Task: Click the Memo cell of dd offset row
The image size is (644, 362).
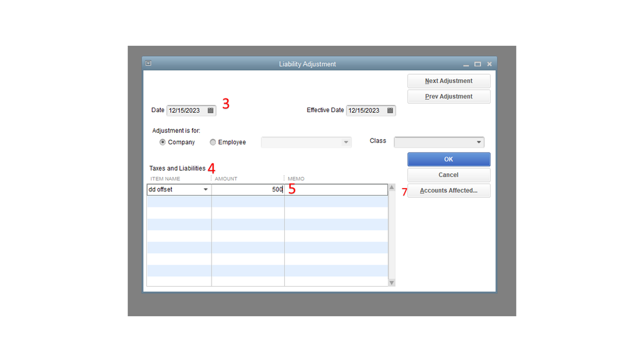Action: pos(336,189)
